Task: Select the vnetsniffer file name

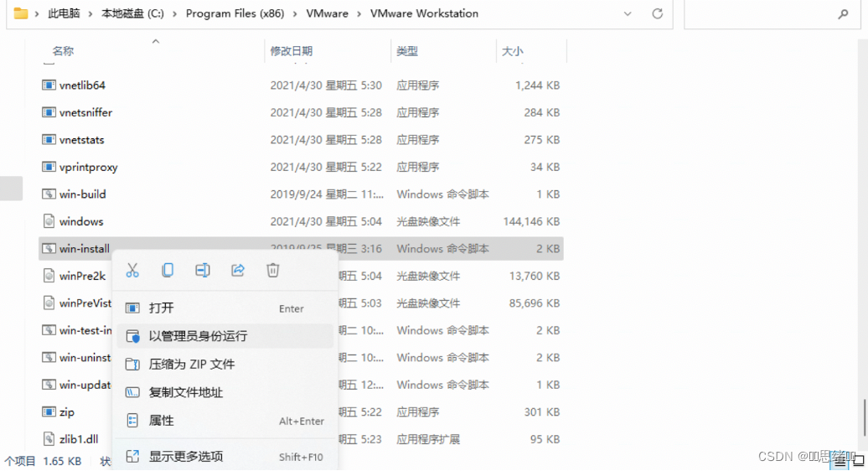Action: (x=85, y=112)
